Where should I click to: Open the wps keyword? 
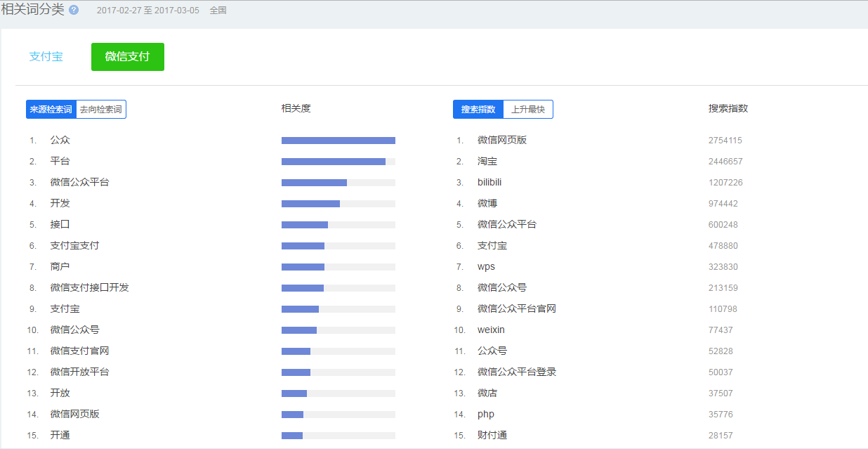pos(486,267)
